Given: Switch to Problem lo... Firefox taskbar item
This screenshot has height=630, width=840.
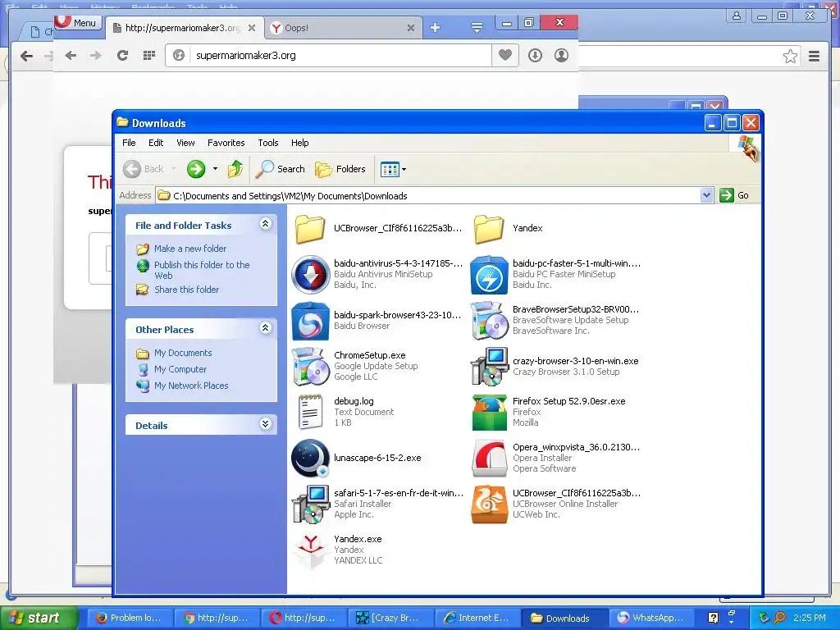Looking at the screenshot, I should (x=130, y=619).
